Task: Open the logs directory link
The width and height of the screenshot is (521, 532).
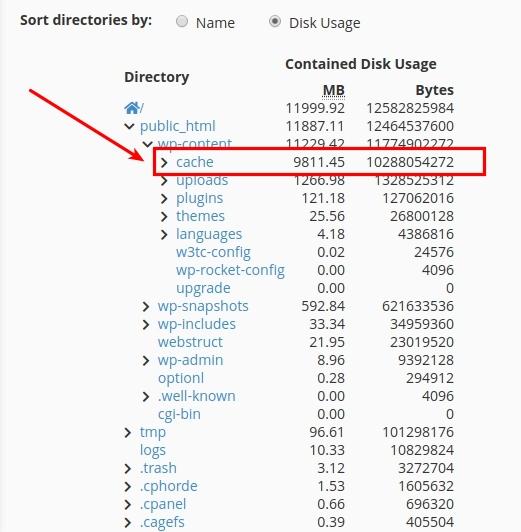Action: tap(153, 451)
